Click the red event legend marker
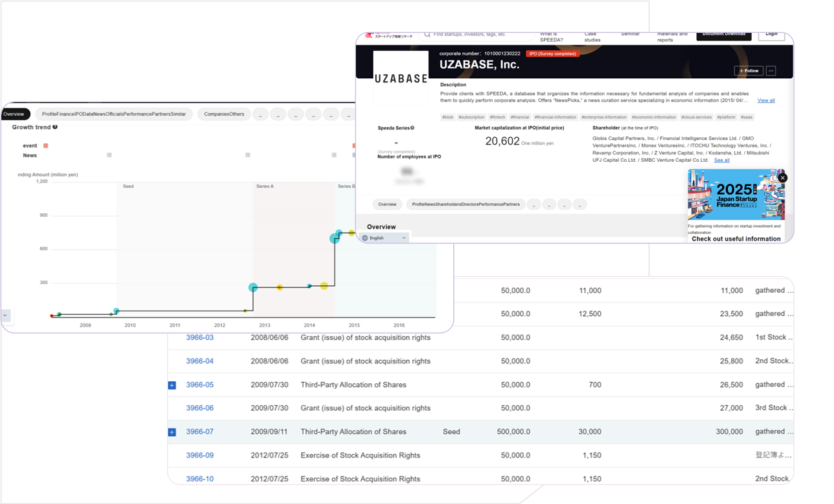This screenshot has height=504, width=834. click(x=46, y=145)
